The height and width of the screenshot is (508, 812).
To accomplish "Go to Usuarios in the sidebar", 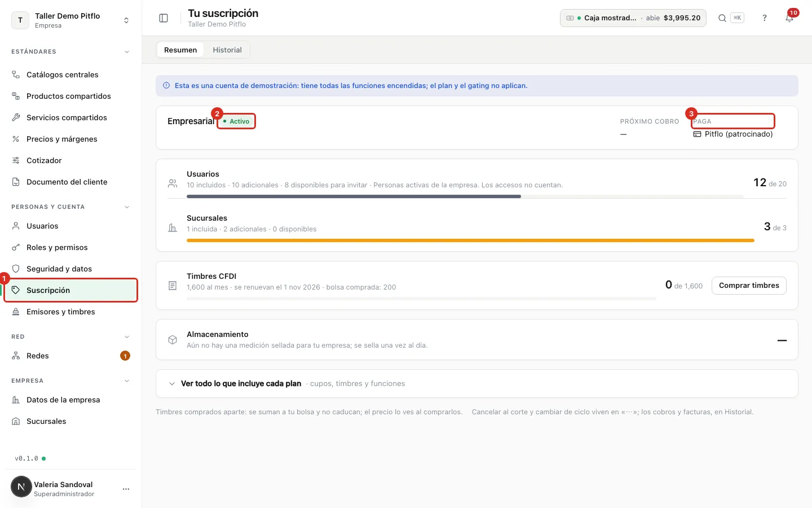I will point(70,226).
